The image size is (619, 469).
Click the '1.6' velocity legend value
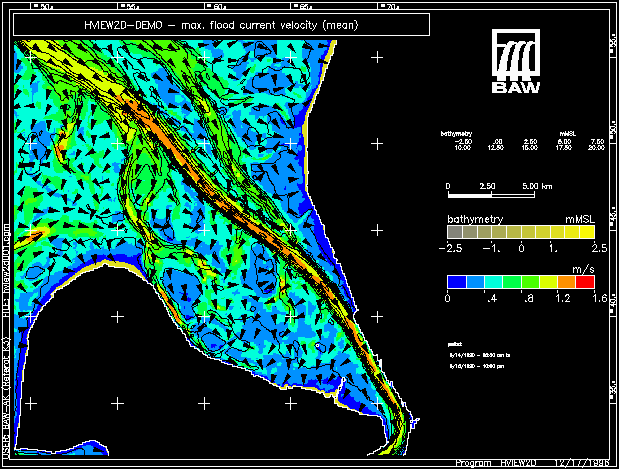(600, 298)
